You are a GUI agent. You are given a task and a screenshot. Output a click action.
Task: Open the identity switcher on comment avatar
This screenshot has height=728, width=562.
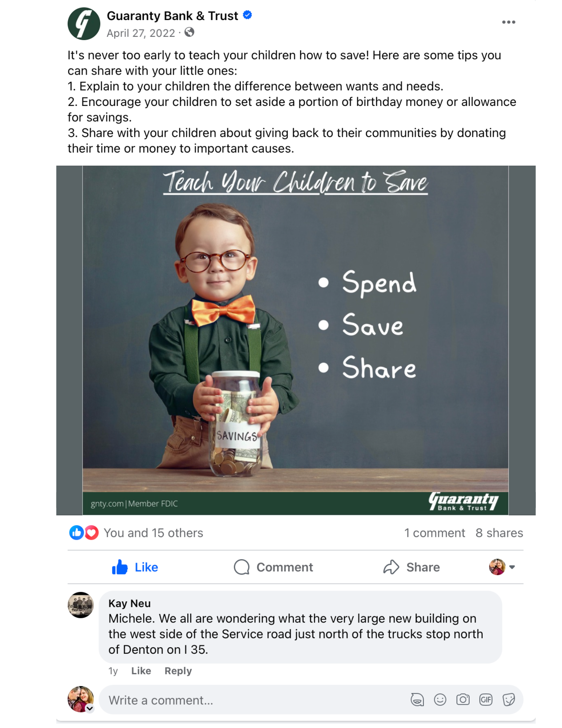(x=89, y=708)
